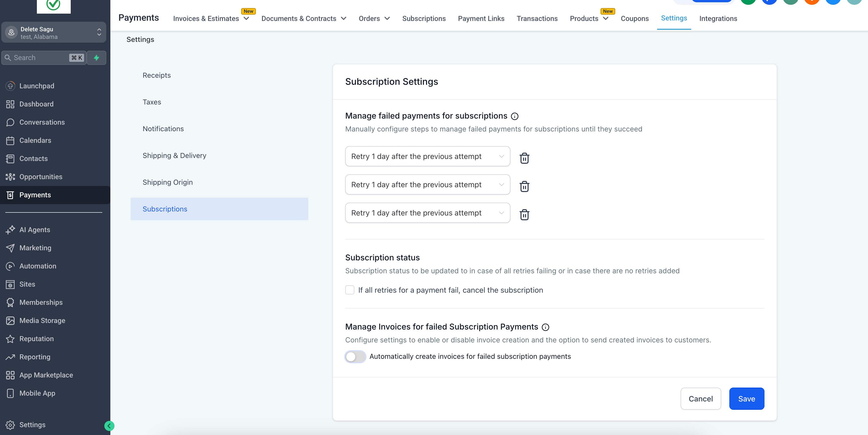This screenshot has height=435, width=868.
Task: Click info icon beside Manage Invoices heading
Action: coord(545,327)
